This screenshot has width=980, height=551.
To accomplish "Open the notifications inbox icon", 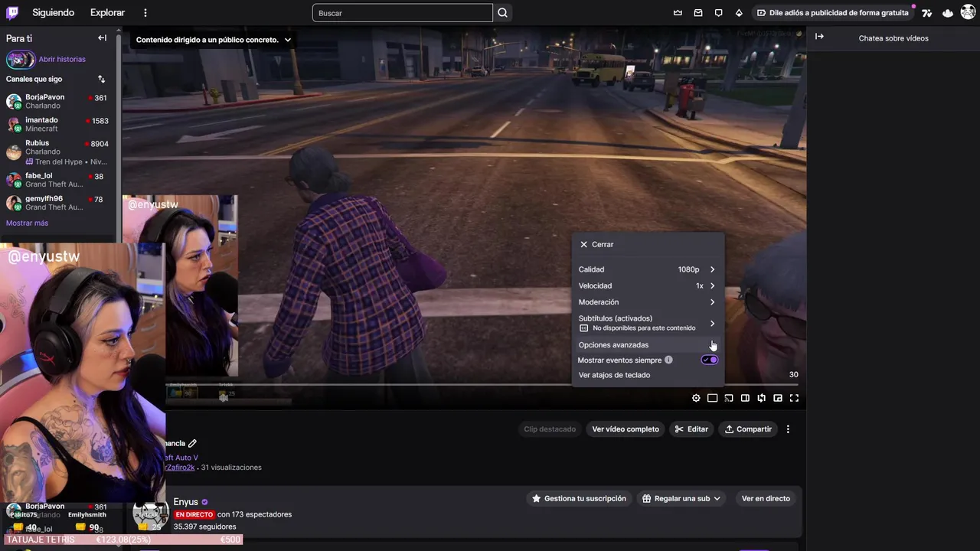I will 698,13.
